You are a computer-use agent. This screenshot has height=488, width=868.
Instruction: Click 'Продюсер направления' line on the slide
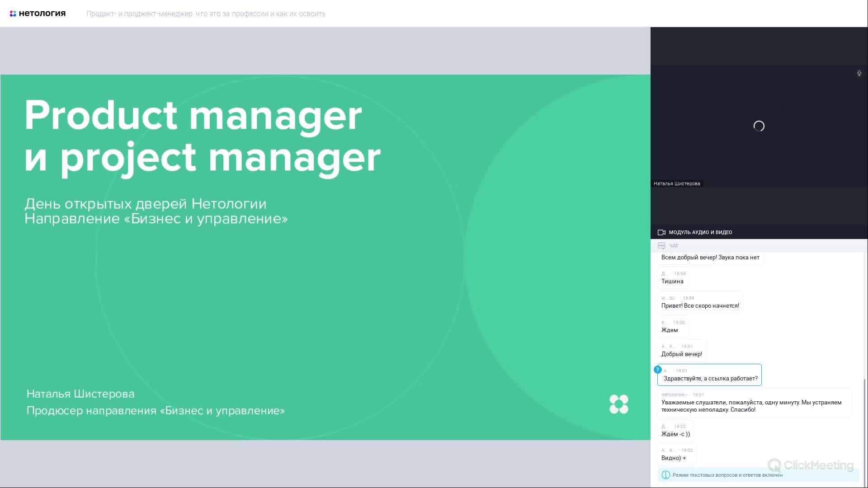point(156,411)
